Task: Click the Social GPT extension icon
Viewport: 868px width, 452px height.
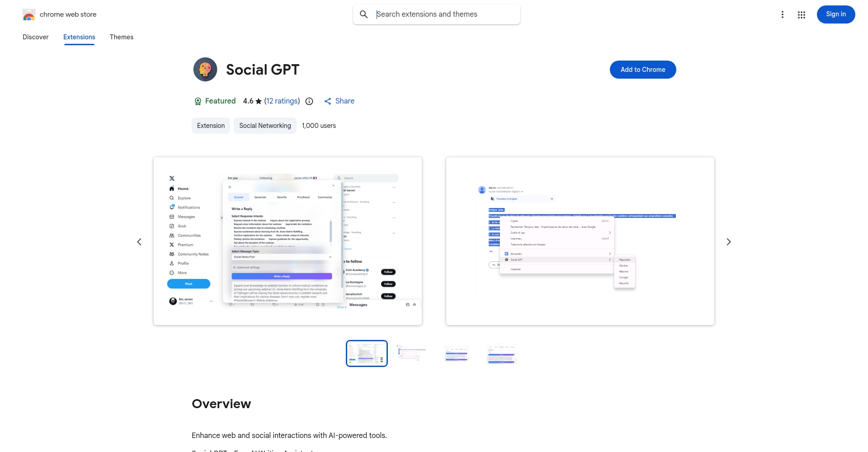Action: tap(205, 70)
